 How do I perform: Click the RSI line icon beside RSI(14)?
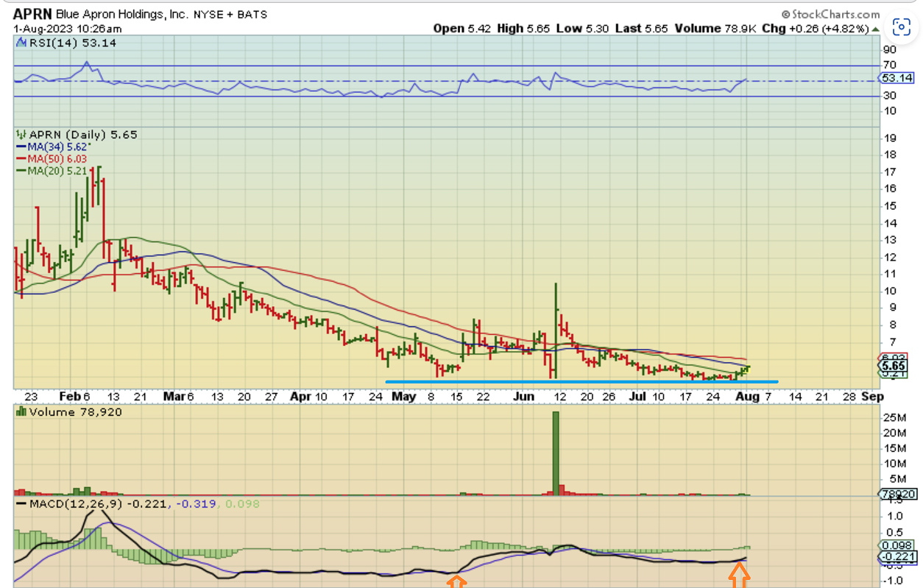pyautogui.click(x=21, y=43)
